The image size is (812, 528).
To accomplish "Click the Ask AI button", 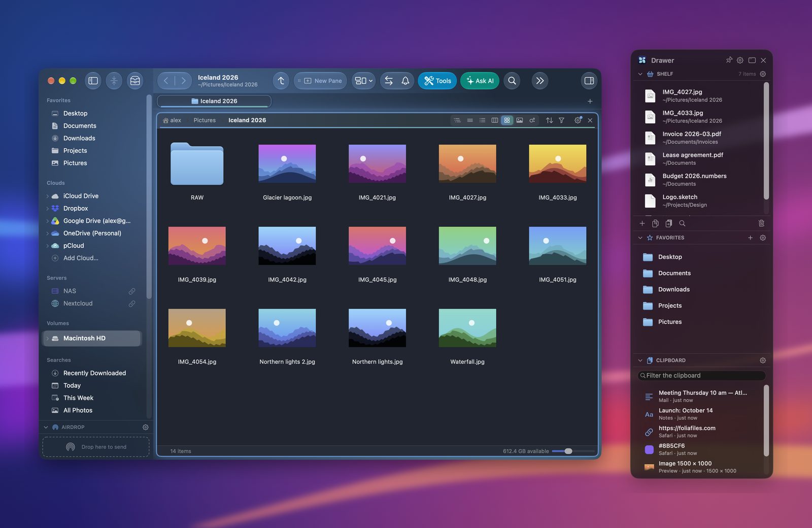I will [x=480, y=81].
